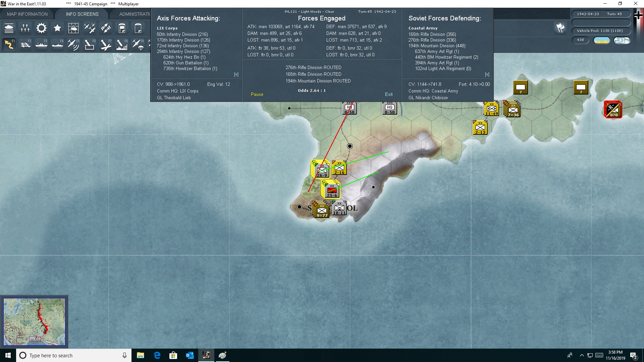
Task: Open File Explorer from taskbar
Action: (140, 355)
